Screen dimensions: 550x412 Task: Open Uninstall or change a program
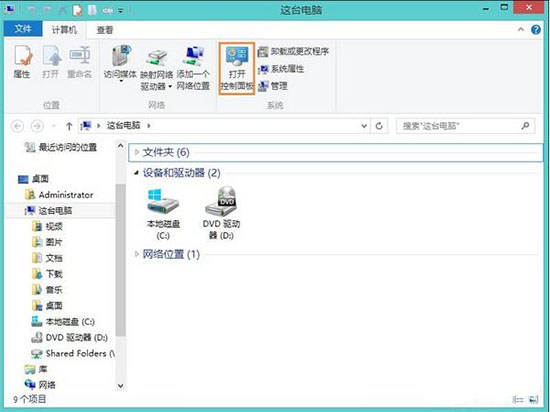pos(293,52)
